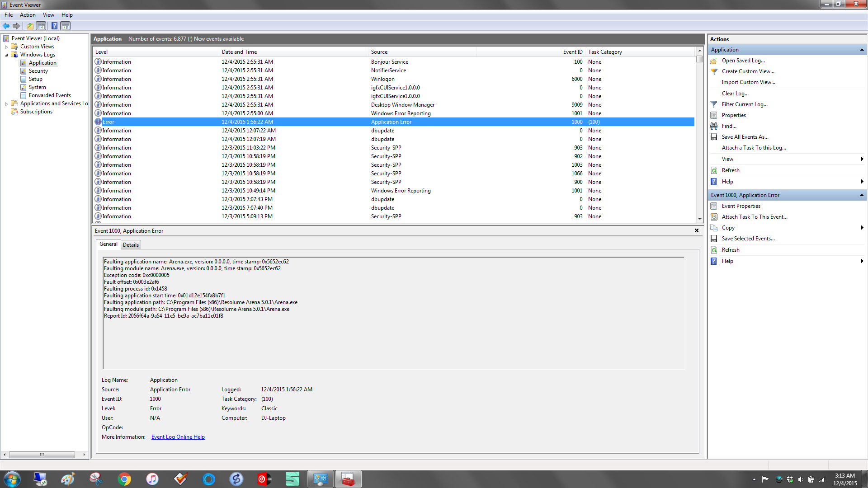This screenshot has height=488, width=868.
Task: Open Google Chrome from the taskbar
Action: (124, 479)
